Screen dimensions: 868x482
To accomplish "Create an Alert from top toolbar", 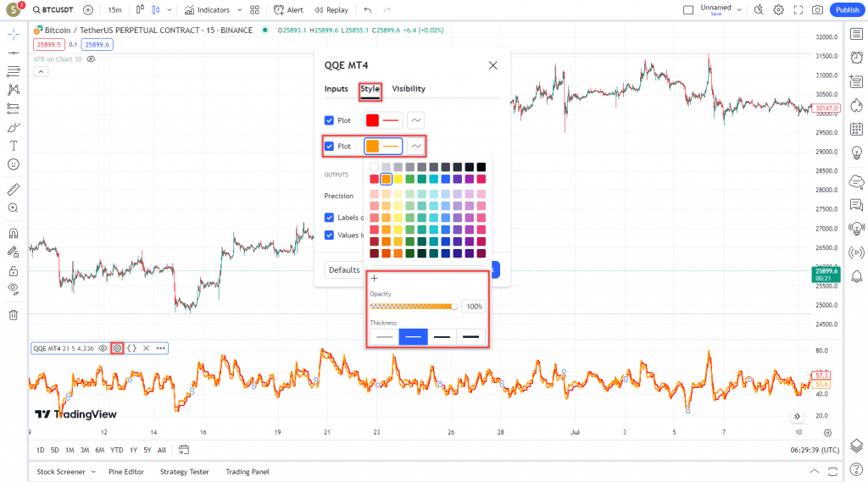I will coord(288,10).
